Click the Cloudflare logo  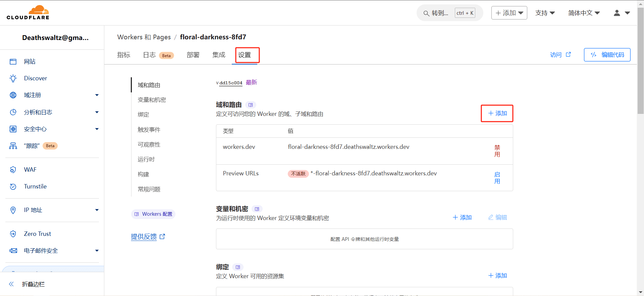(28, 13)
